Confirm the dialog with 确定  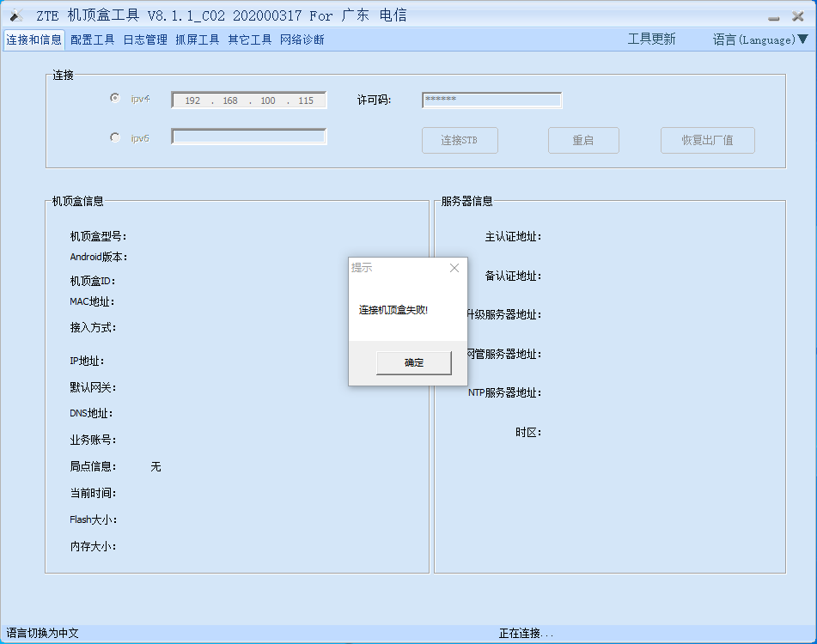(414, 362)
